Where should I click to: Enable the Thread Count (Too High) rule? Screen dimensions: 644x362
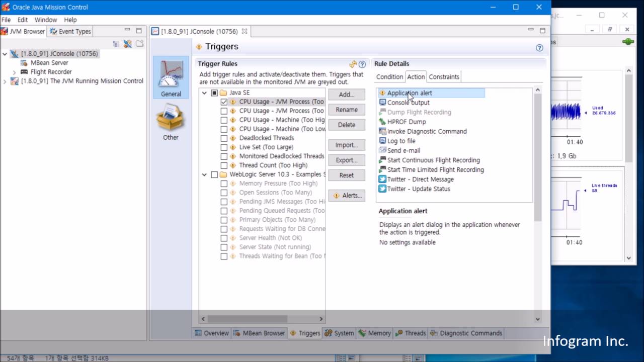coord(224,165)
